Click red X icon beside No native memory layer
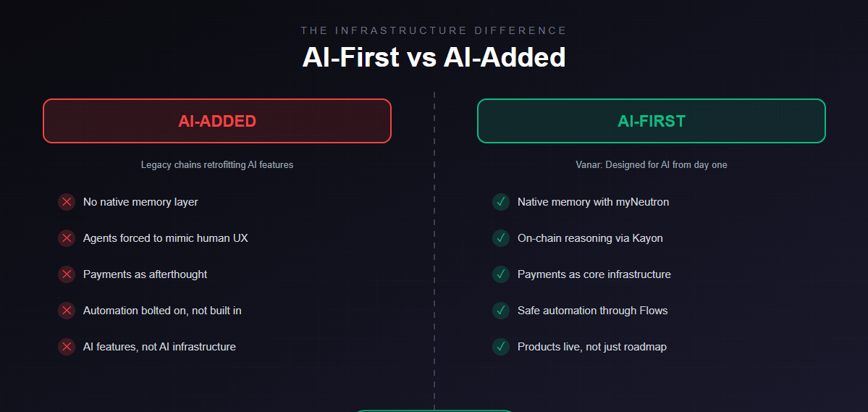Screen dimensions: 868x412 pyautogui.click(x=67, y=202)
